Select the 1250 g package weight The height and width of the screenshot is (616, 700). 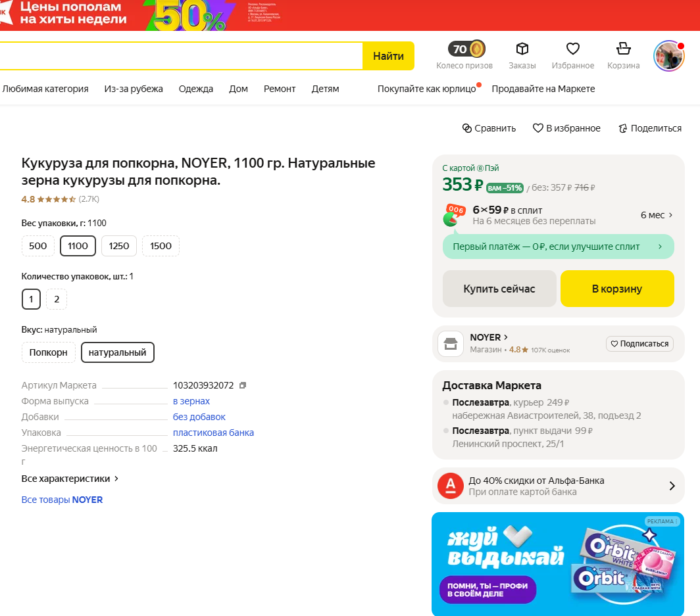tap(119, 246)
